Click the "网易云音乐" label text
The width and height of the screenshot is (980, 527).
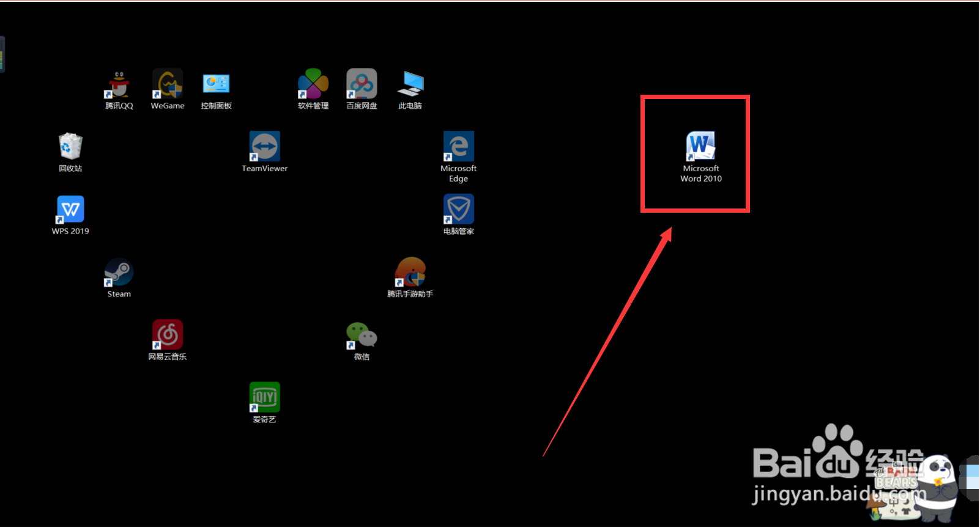(x=168, y=357)
